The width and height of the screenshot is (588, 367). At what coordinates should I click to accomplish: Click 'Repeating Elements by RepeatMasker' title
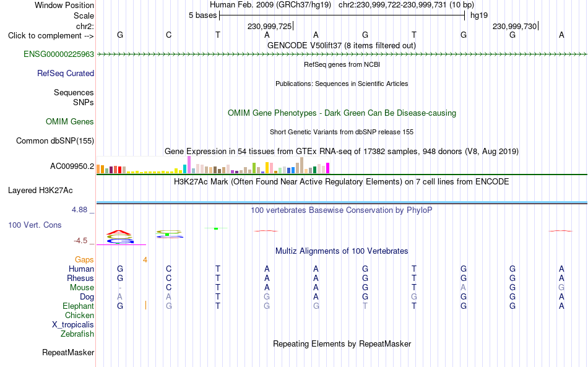click(342, 343)
